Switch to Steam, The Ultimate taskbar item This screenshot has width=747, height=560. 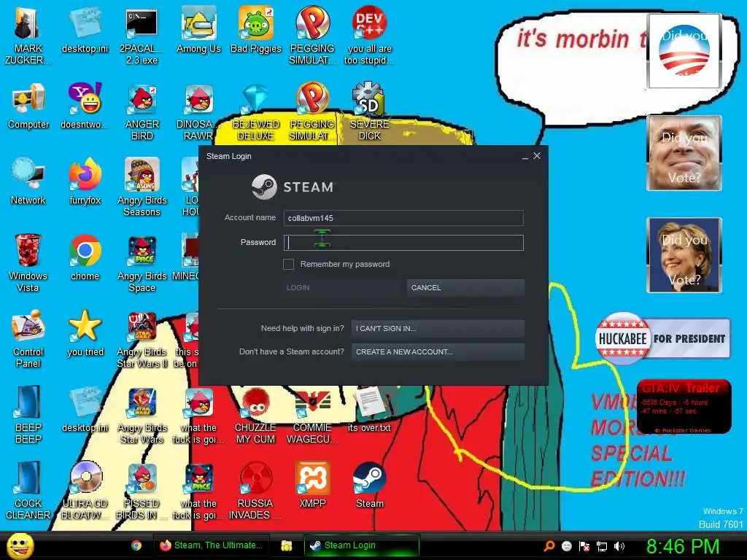click(211, 545)
